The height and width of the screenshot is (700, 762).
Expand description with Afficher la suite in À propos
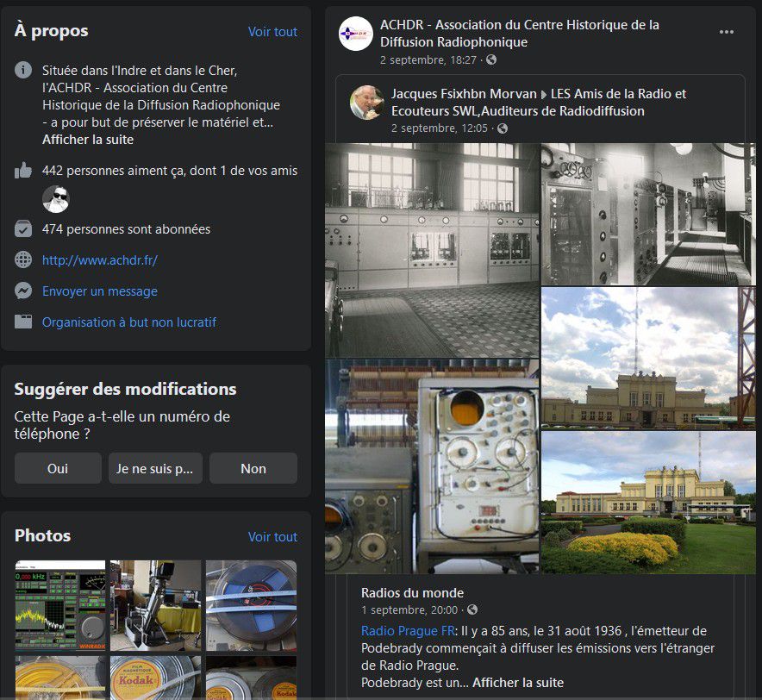click(x=88, y=140)
